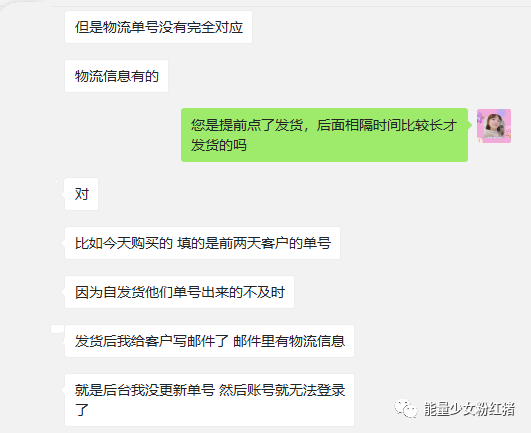Image resolution: width=531 pixels, height=433 pixels.
Task: Click message 比如今天购买的 填的是前两天客户的单号
Action: [203, 243]
